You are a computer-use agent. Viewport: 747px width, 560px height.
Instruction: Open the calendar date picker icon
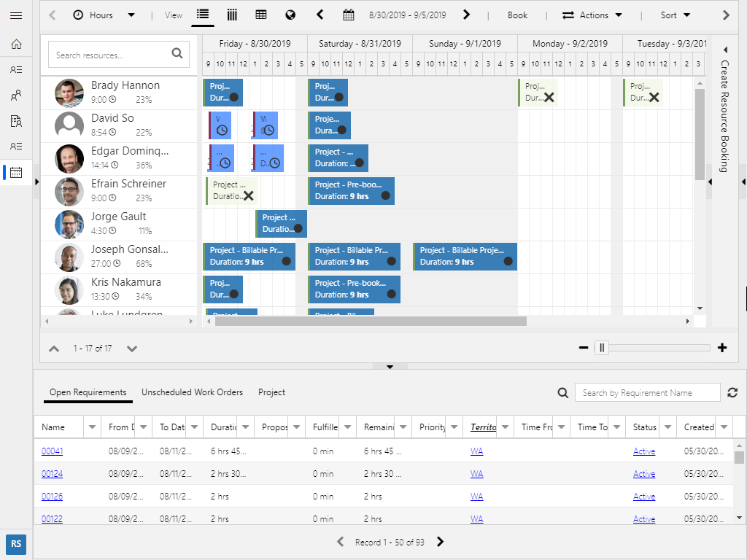349,15
